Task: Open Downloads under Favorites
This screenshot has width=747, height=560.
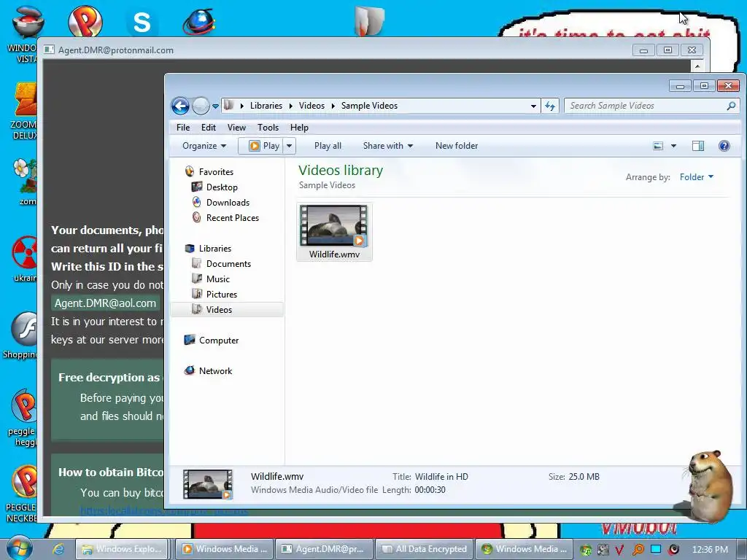Action: (228, 203)
